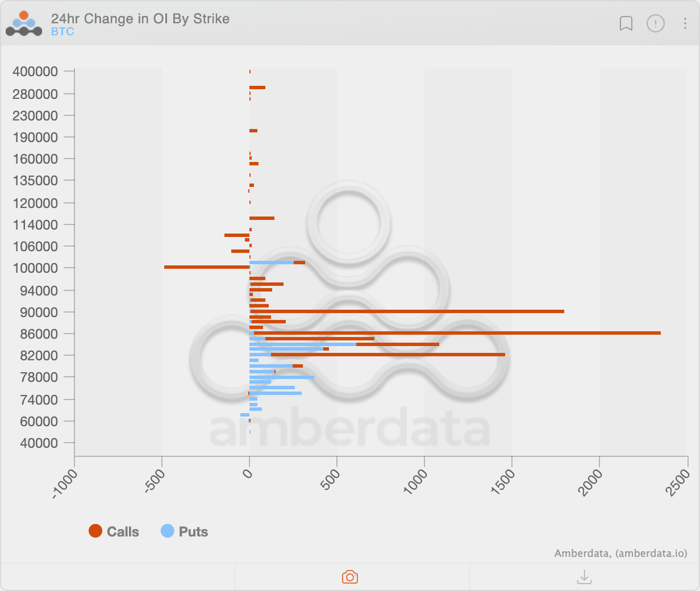This screenshot has height=591, width=700.
Task: Hide the Puts series via its legend
Action: [x=184, y=531]
